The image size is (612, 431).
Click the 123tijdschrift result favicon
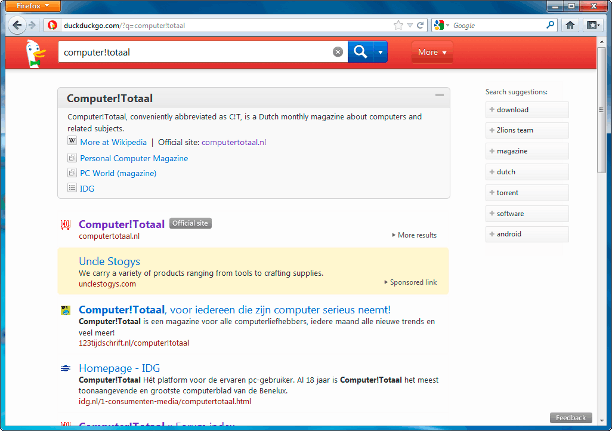[x=66, y=310]
